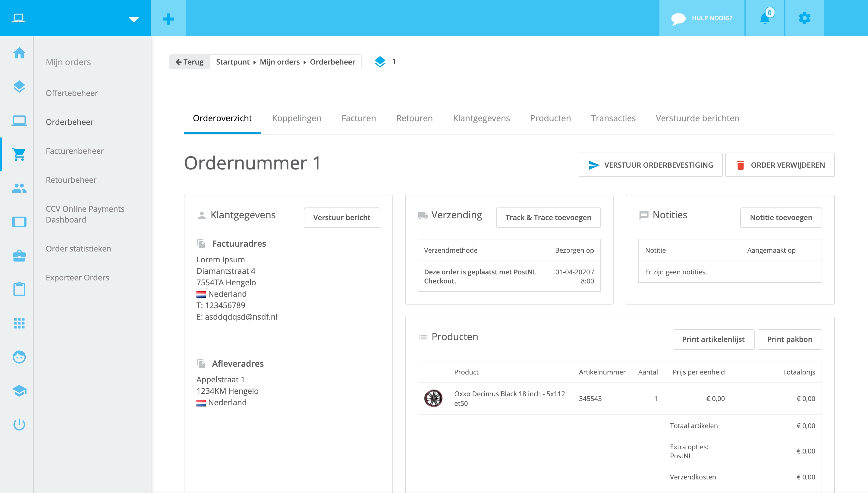The image size is (868, 493).
Task: Switch to the Facturen tab
Action: click(x=359, y=118)
